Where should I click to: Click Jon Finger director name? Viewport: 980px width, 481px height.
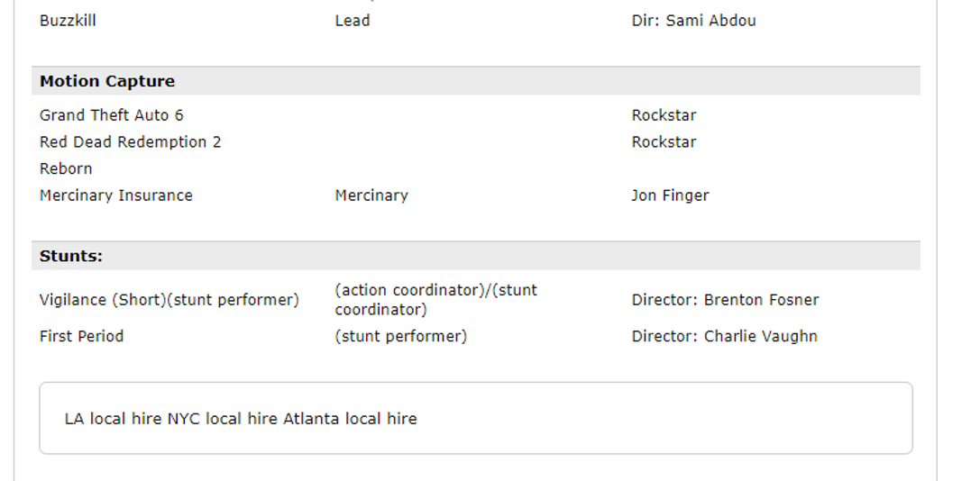pyautogui.click(x=670, y=196)
